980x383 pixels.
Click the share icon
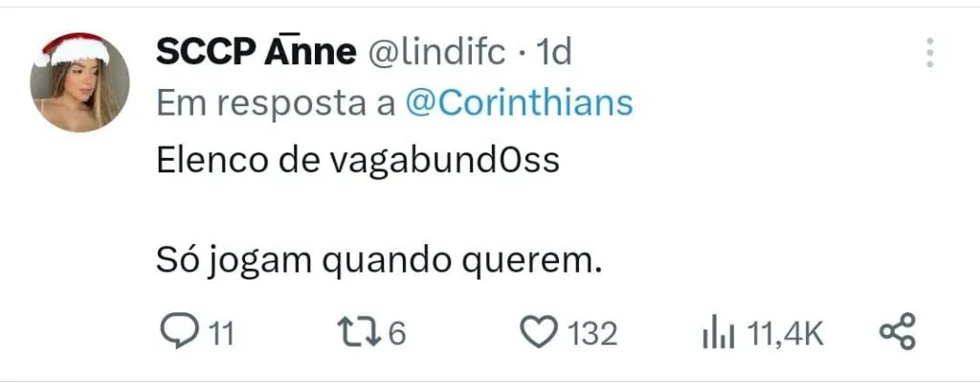(897, 332)
